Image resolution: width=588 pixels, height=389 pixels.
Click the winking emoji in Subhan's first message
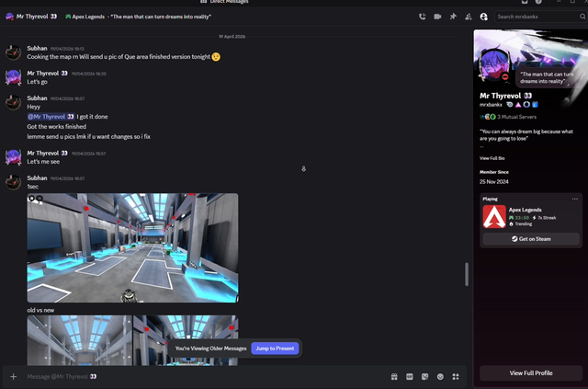216,57
